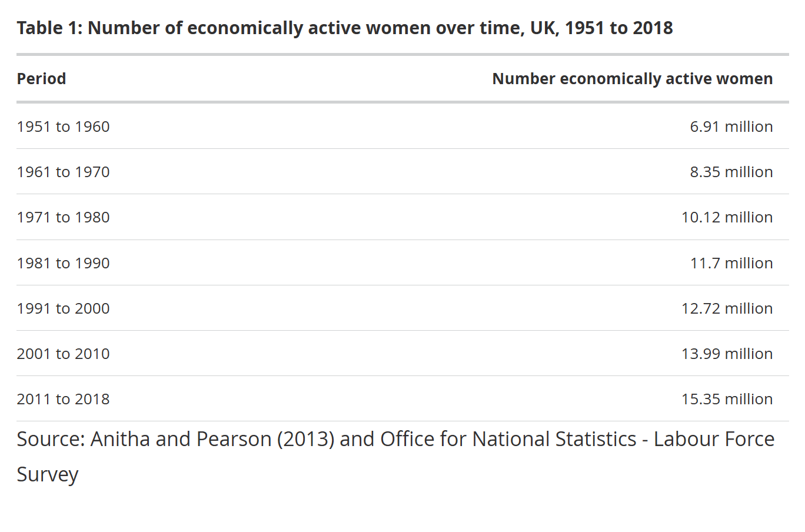Click the 10.12 million figure
805x532 pixels.
point(727,217)
